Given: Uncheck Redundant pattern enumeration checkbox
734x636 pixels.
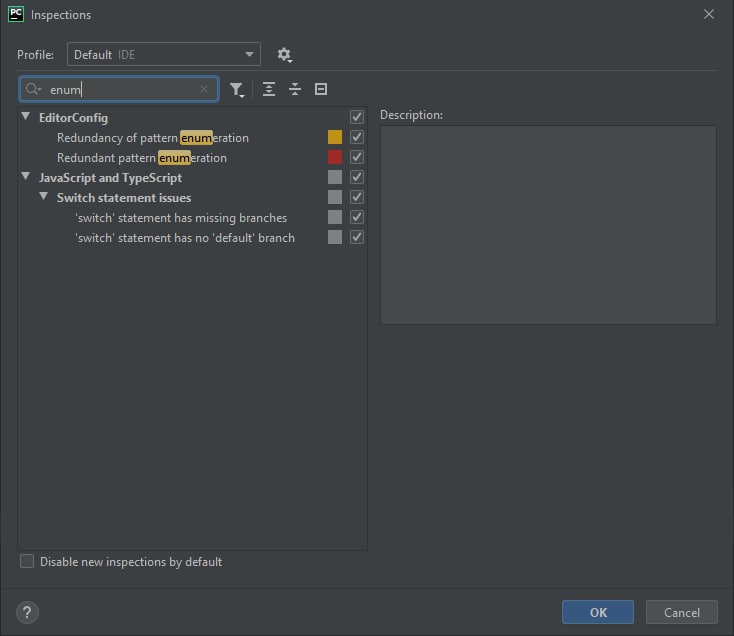Looking at the screenshot, I should click(x=357, y=157).
